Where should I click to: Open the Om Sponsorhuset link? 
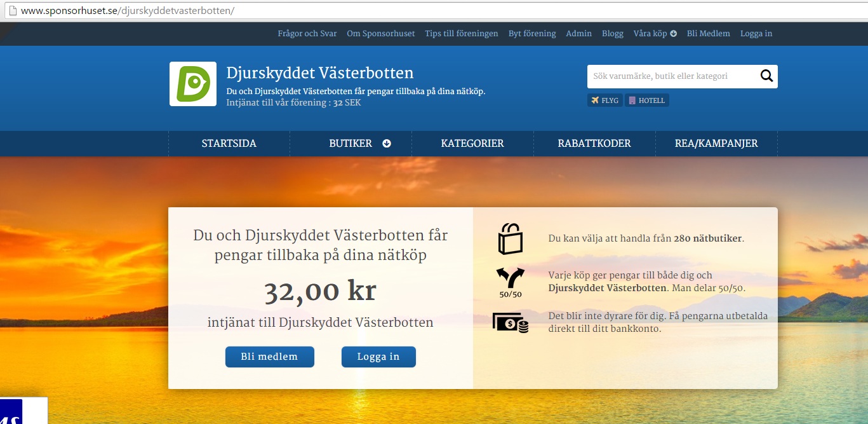click(381, 34)
